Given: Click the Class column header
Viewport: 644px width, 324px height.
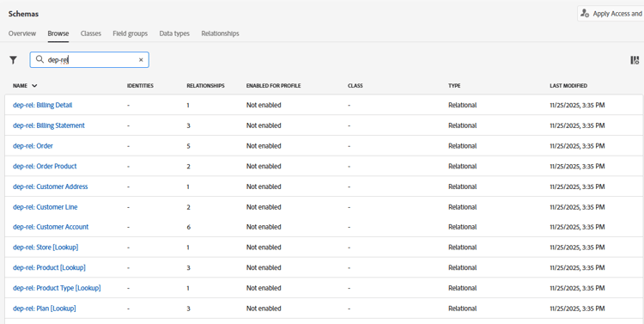Looking at the screenshot, I should click(x=355, y=86).
